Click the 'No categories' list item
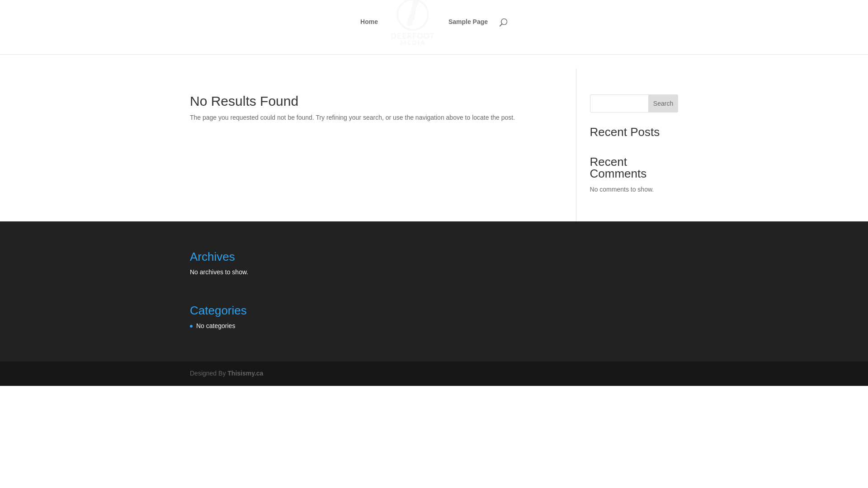868x488 pixels. (216, 326)
